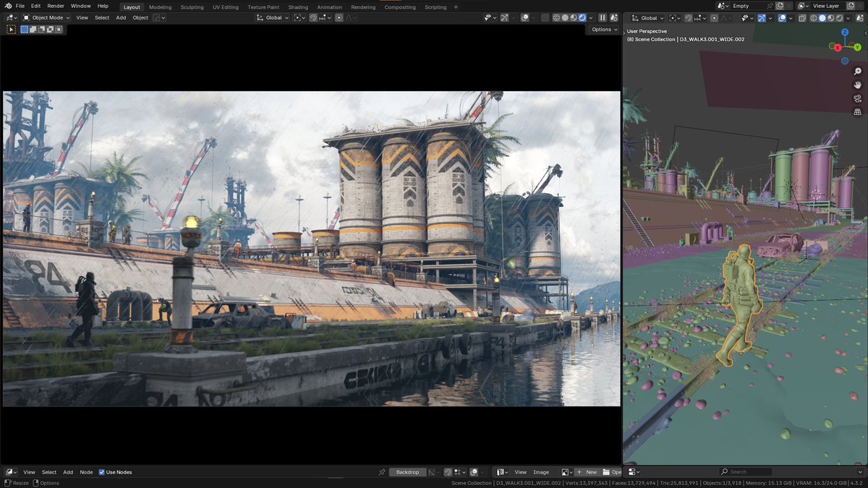Click the Backdrop button

pyautogui.click(x=407, y=472)
